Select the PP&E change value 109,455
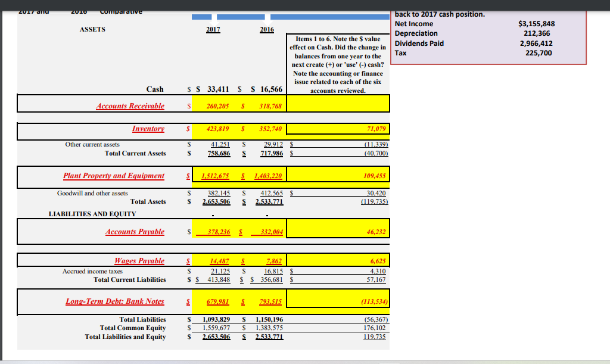Image resolution: width=610 pixels, height=364 pixels. (375, 176)
